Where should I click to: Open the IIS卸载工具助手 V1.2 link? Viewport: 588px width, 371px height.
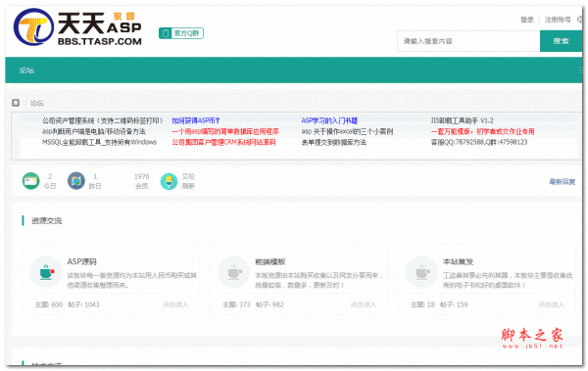[x=463, y=120]
